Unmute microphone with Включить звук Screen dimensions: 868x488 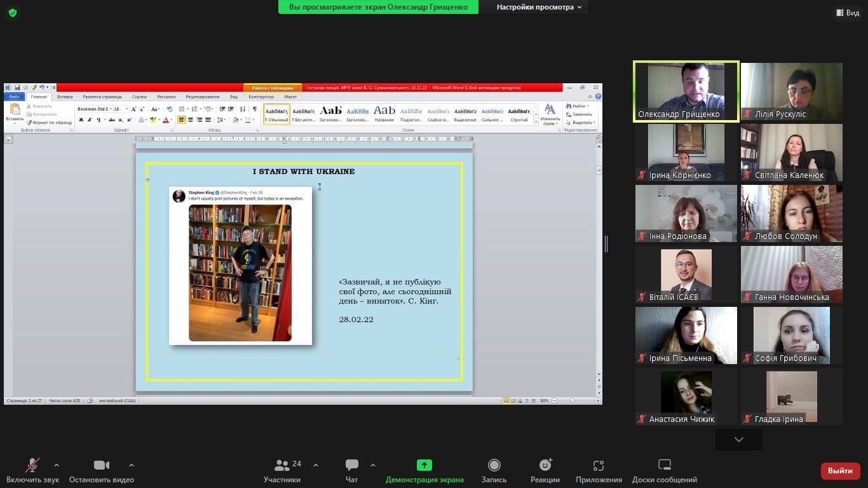point(32,471)
